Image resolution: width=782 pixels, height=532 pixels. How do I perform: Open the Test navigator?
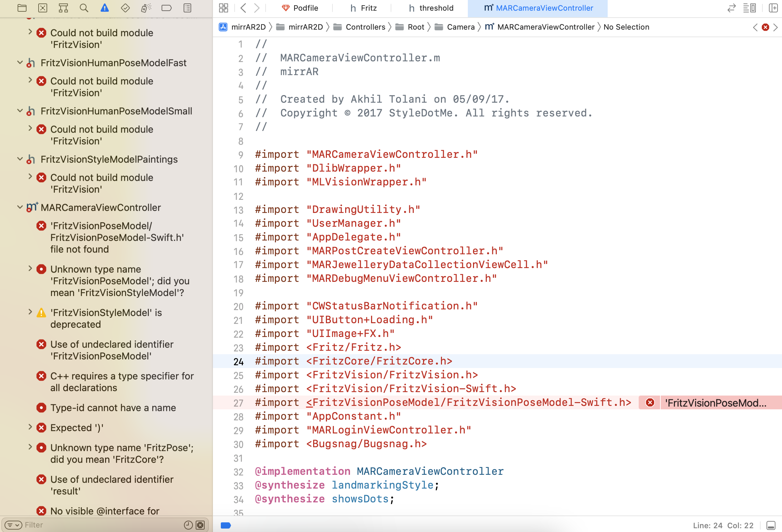click(125, 8)
